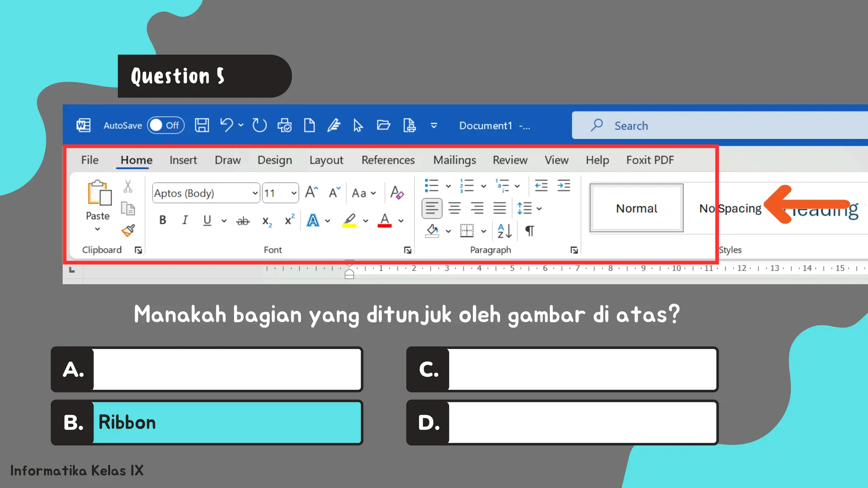Select the No Spacing style
Viewport: 868px width, 488px height.
pyautogui.click(x=730, y=208)
